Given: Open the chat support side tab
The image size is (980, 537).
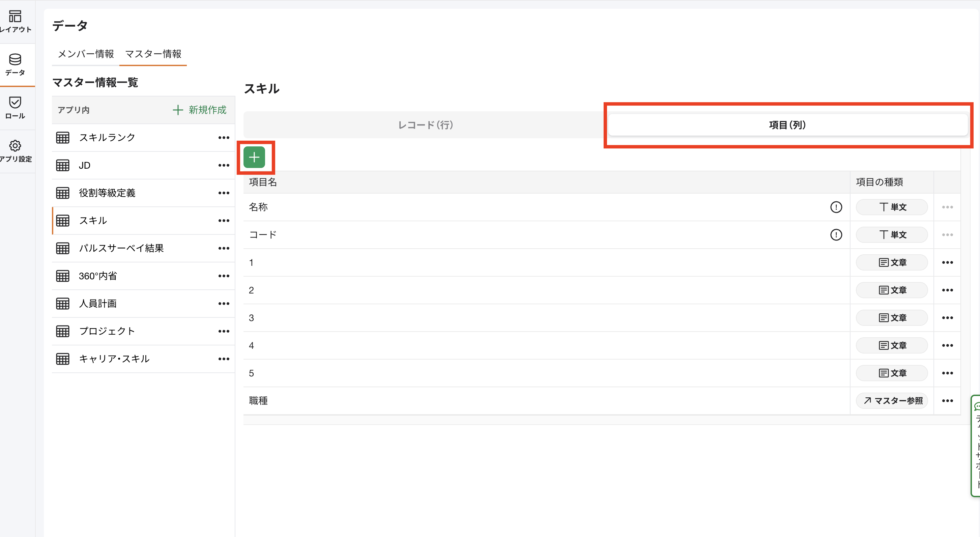Looking at the screenshot, I should tap(976, 445).
